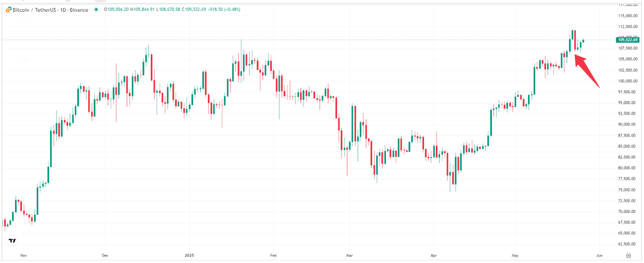Viewport: 644px width, 263px height.
Task: Click the change value +518.50 (+0.48%)
Action: 224,10
